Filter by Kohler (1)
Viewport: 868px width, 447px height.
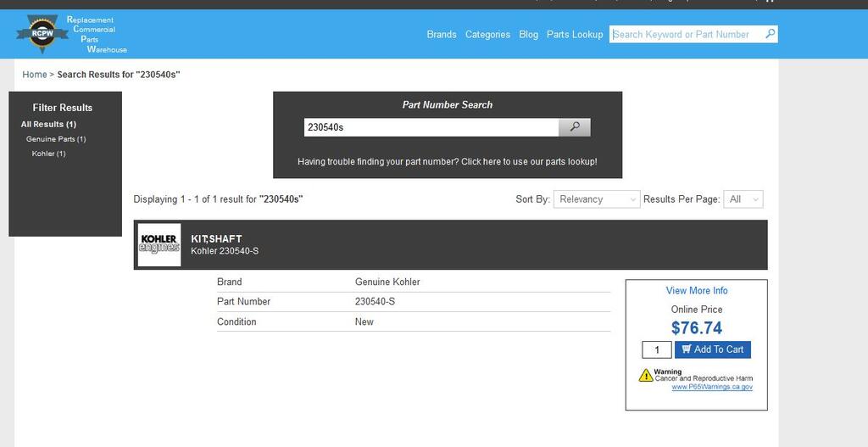click(48, 154)
